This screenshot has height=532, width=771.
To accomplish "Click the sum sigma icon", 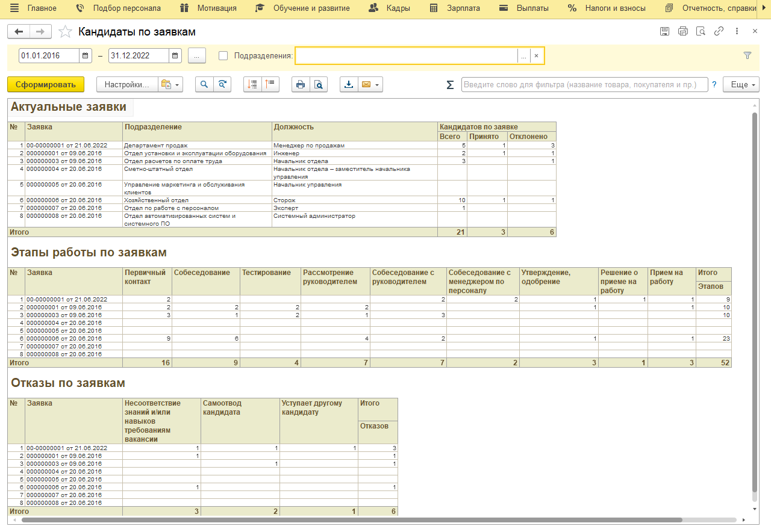I will 450,85.
